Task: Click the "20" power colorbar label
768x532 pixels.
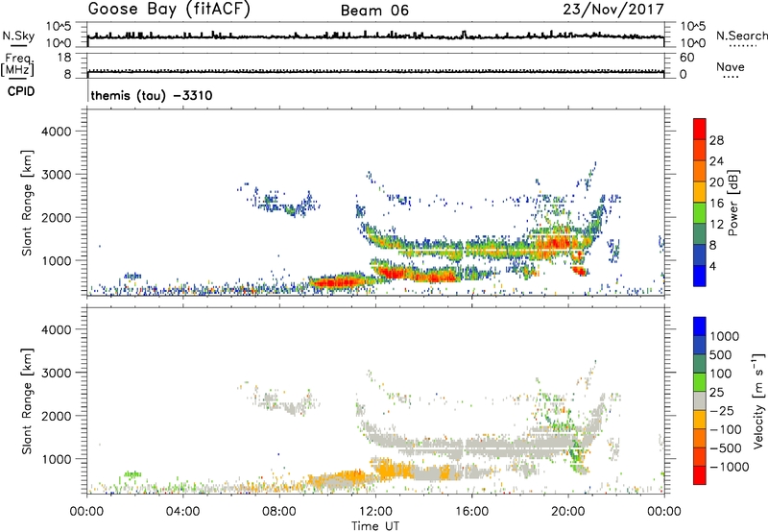Action: [x=716, y=182]
